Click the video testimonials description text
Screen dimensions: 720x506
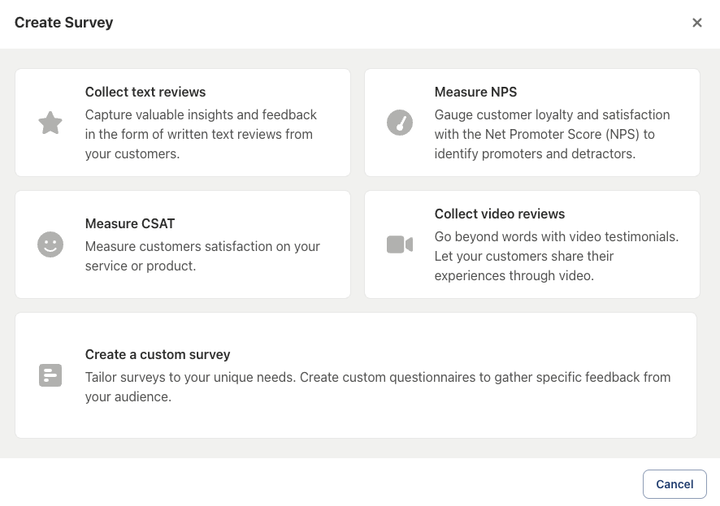pos(555,256)
